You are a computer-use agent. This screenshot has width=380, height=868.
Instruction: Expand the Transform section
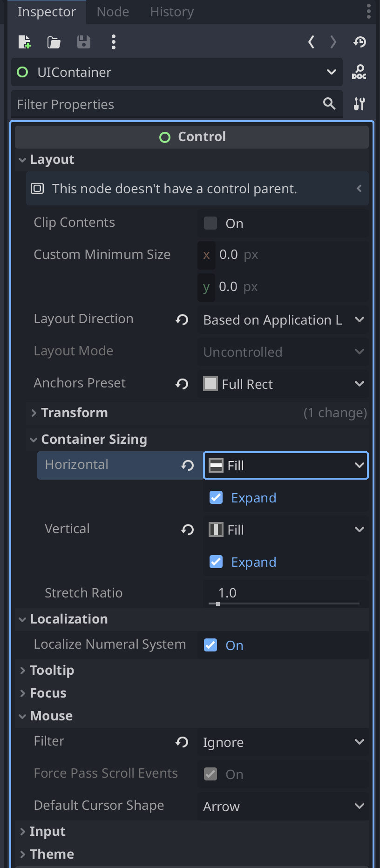point(75,413)
